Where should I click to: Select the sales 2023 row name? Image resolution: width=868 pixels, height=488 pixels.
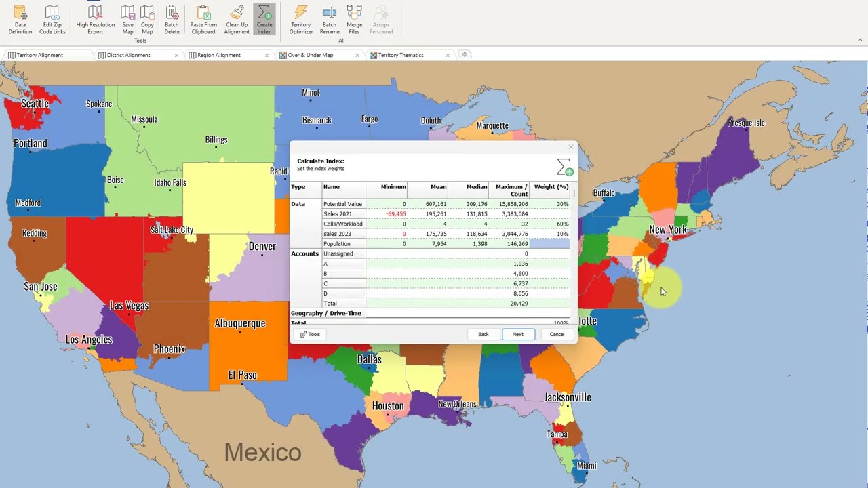pyautogui.click(x=344, y=234)
